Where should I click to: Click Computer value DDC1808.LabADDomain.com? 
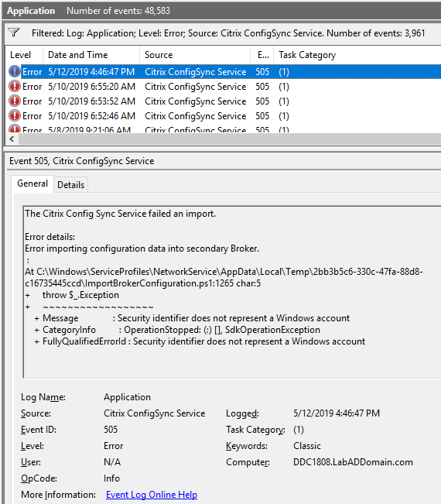click(x=353, y=462)
